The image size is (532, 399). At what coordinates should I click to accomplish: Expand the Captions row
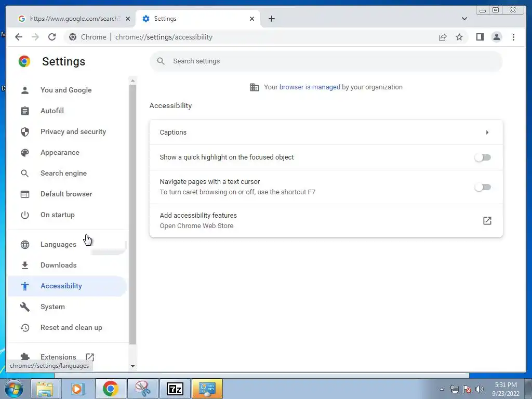(x=326, y=132)
